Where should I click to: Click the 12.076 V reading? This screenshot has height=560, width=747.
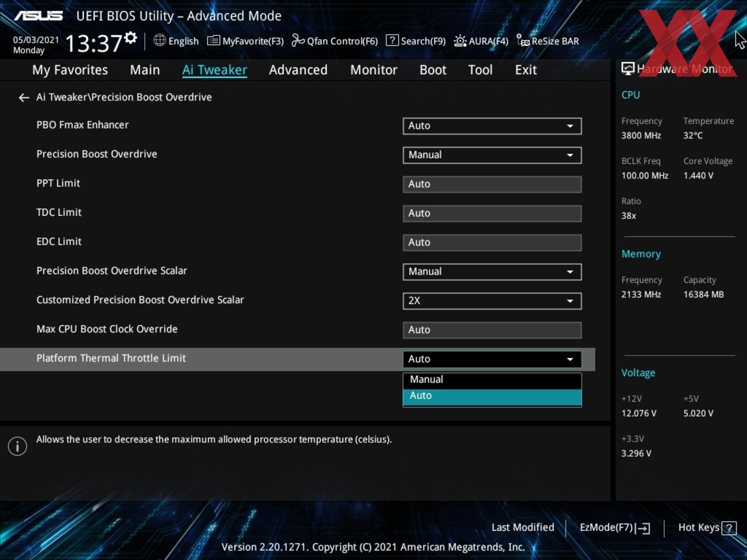[x=639, y=413]
